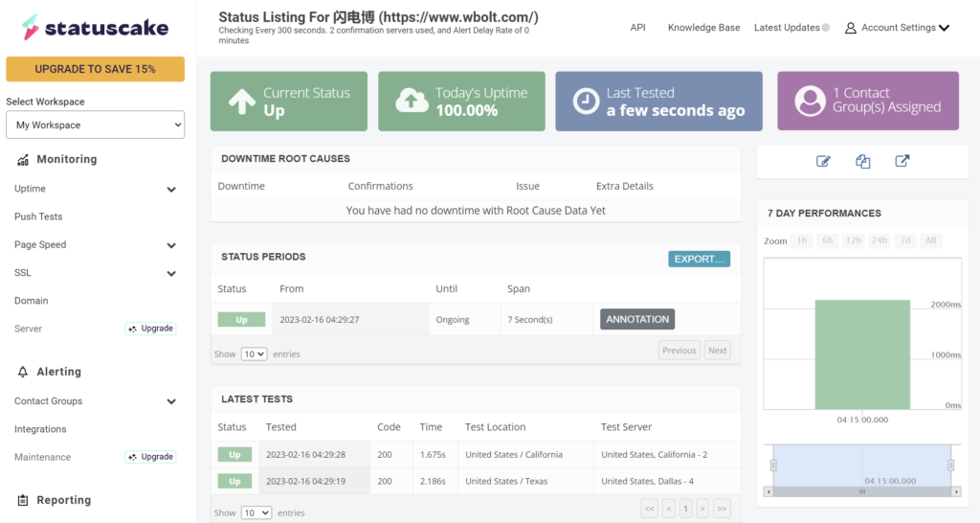Change Status Periods entries-per-page dropdown
Viewport: 980px width, 523px height.
(254, 353)
